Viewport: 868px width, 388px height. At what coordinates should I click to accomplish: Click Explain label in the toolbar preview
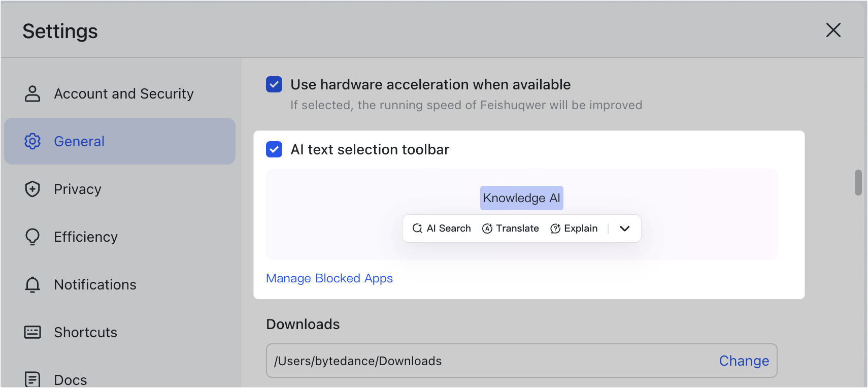click(x=581, y=229)
